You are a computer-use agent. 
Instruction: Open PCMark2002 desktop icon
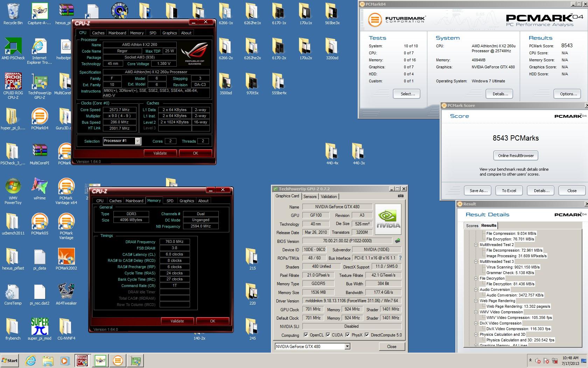coord(66,259)
